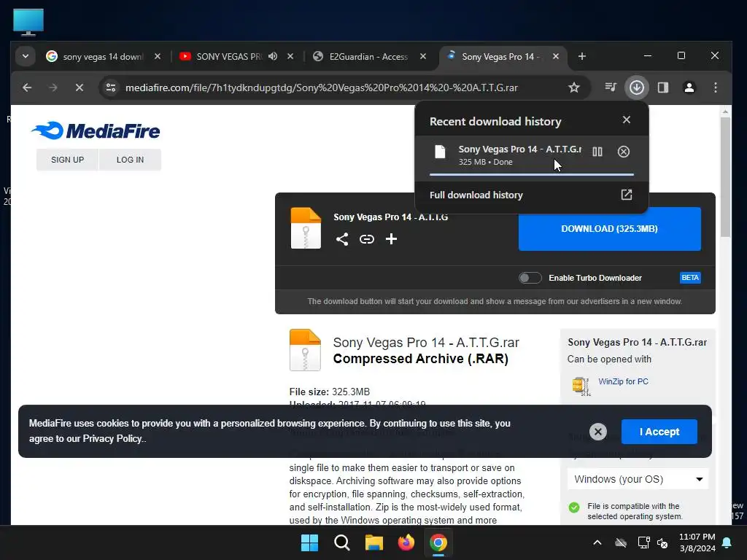
Task: Expand the Windows (your OS) dropdown
Action: [638, 479]
